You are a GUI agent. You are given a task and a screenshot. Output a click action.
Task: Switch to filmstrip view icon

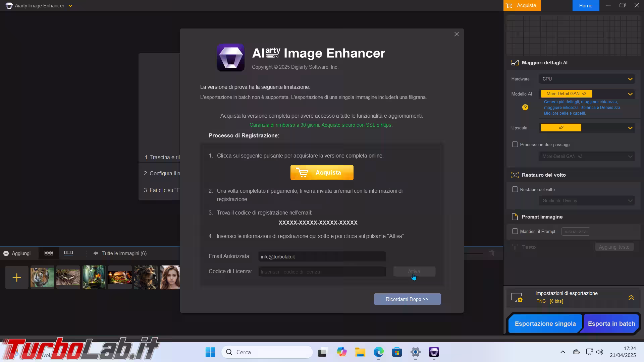tap(68, 253)
